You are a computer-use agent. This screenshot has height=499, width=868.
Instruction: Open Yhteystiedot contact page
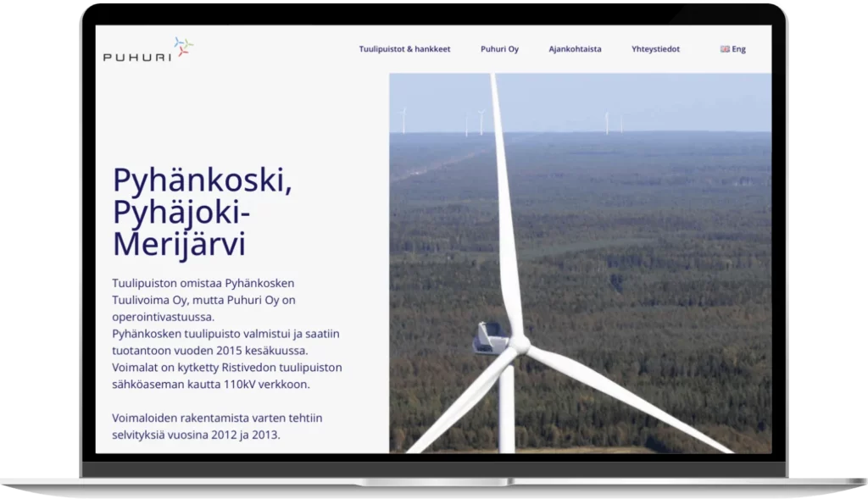point(655,48)
